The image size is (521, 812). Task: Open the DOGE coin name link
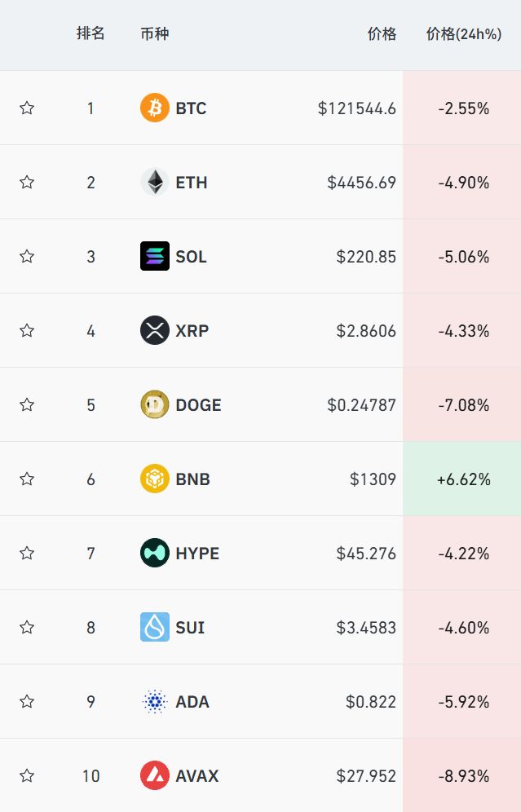[198, 404]
